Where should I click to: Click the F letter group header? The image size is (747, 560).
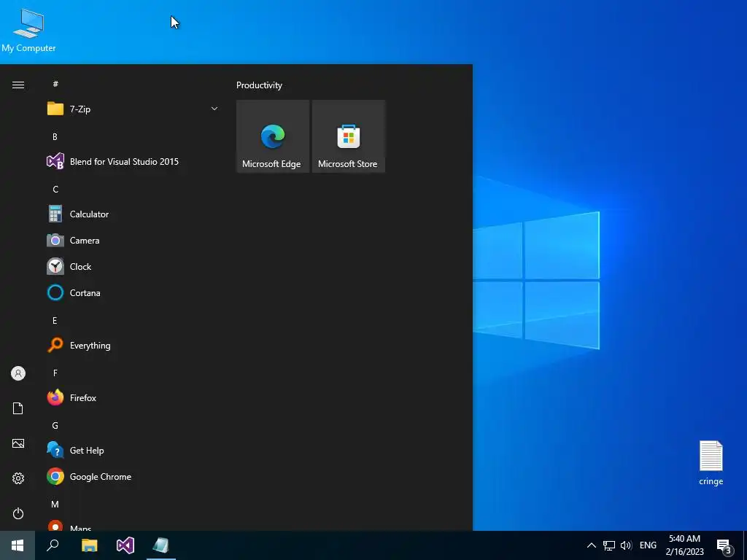(x=55, y=373)
